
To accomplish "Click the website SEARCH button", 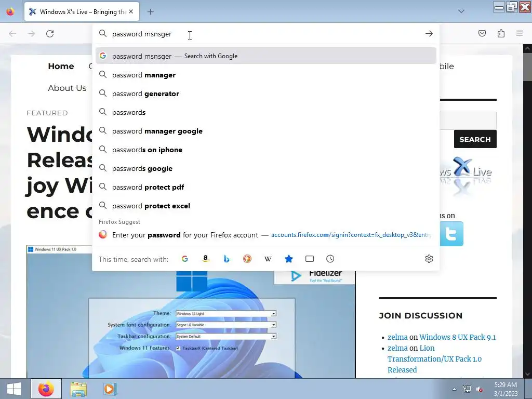I will click(475, 139).
